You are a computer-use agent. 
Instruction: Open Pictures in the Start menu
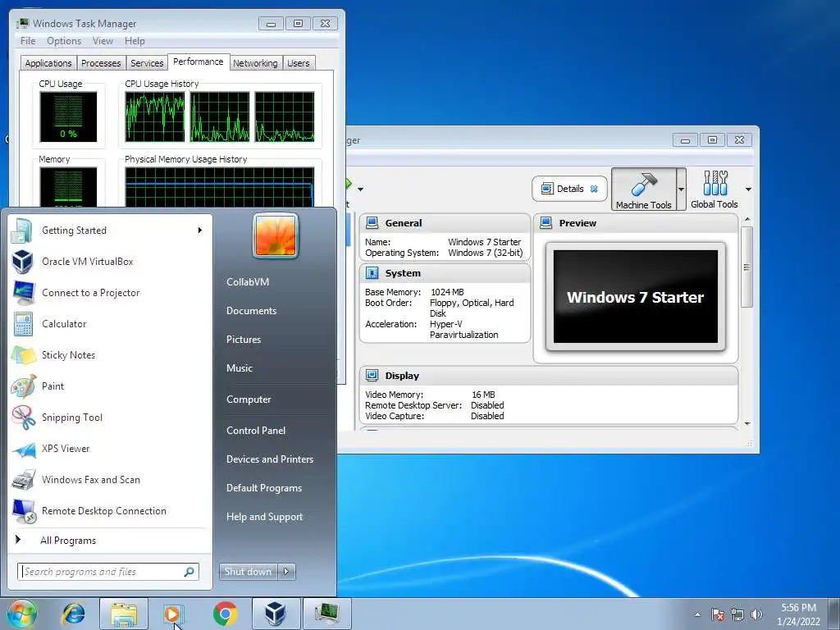[243, 340]
